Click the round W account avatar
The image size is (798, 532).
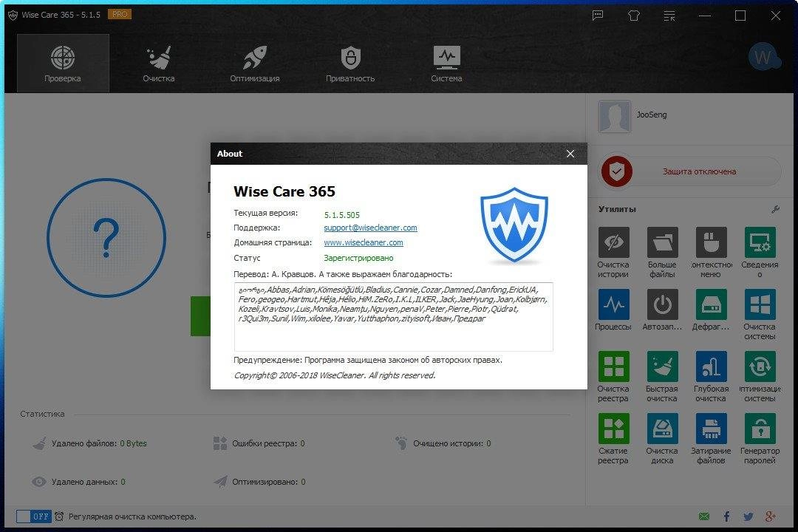click(763, 57)
